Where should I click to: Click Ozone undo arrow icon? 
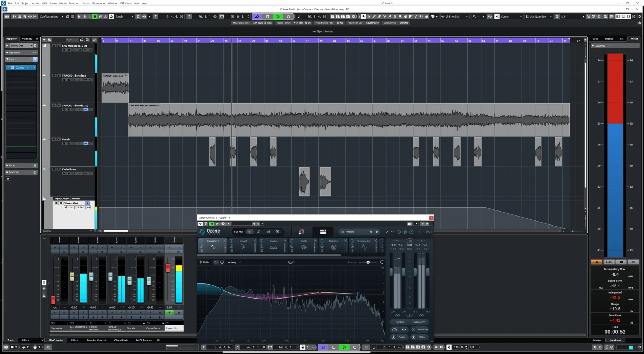tap(392, 232)
